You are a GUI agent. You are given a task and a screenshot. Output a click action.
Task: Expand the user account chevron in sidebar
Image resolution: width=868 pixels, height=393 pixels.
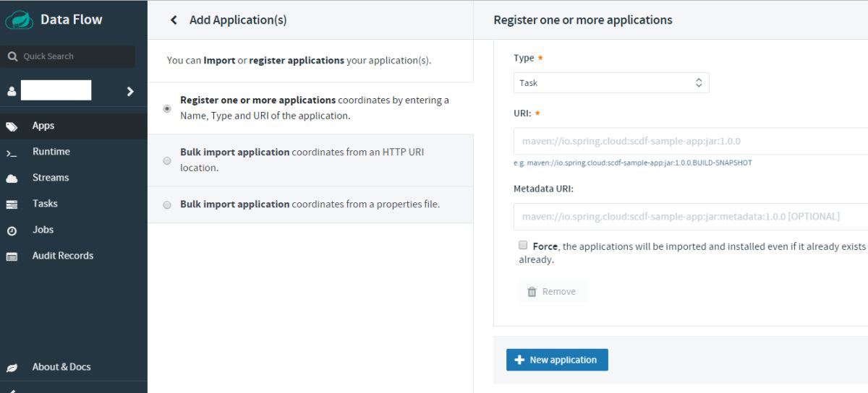[x=130, y=91]
